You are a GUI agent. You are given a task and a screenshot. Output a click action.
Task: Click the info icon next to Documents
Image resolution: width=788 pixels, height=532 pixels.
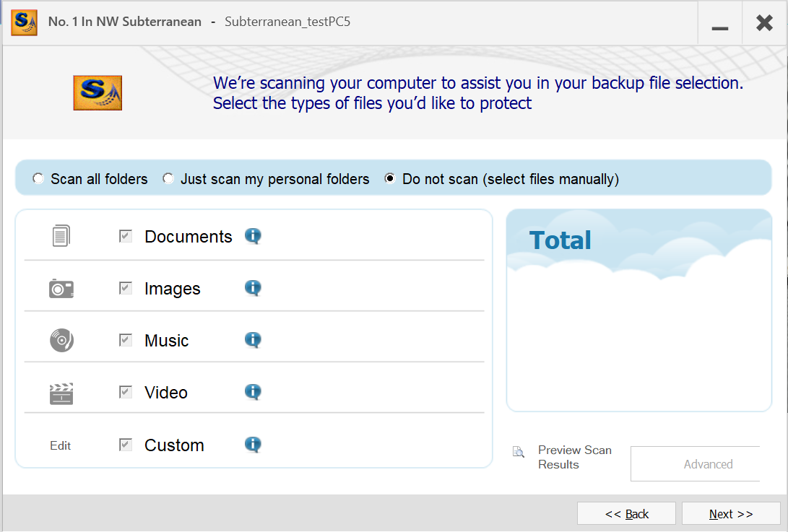(253, 236)
